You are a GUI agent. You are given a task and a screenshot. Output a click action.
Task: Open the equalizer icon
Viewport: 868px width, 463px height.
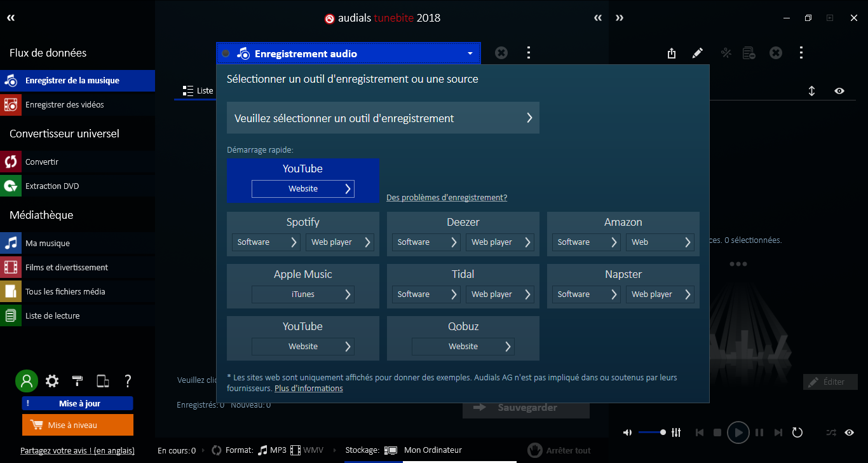[676, 432]
